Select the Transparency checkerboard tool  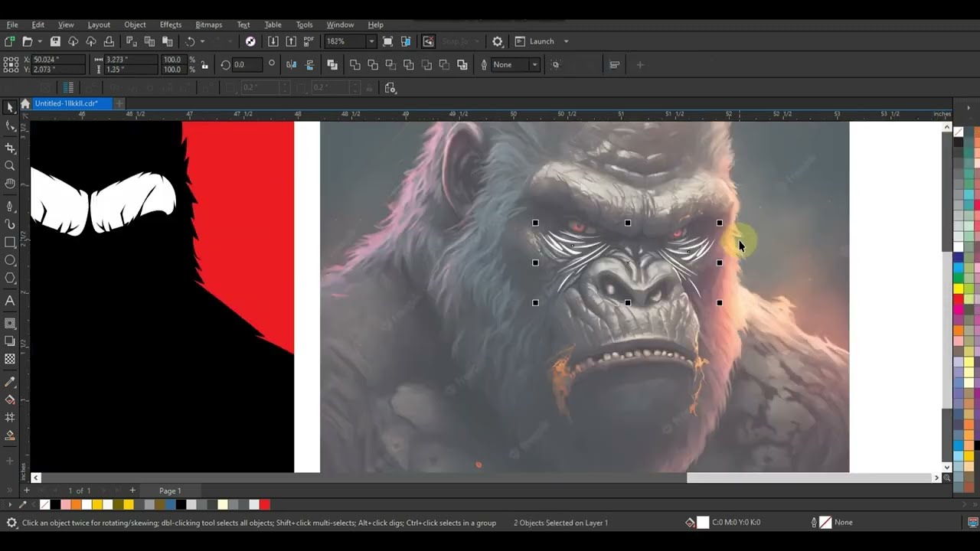[x=10, y=359]
